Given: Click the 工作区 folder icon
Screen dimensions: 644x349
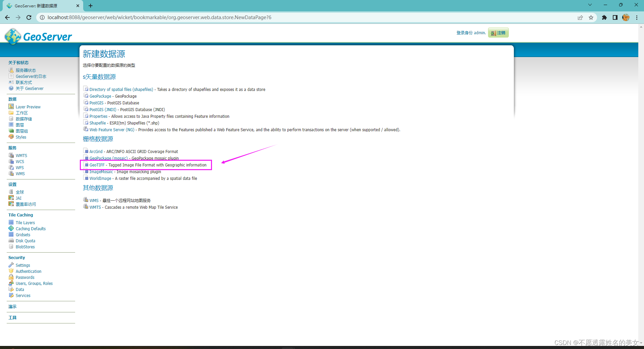Looking at the screenshot, I should point(11,113).
